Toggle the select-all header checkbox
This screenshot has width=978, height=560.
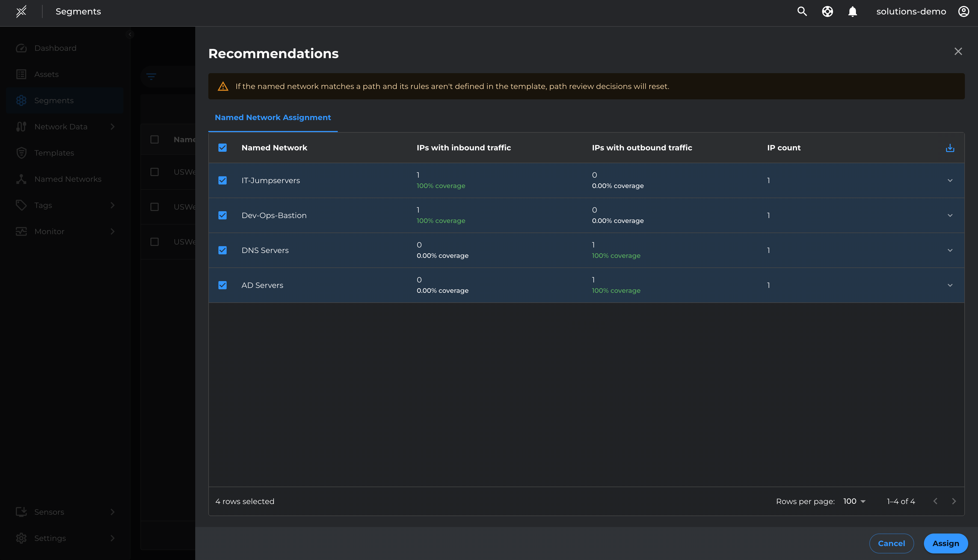pyautogui.click(x=222, y=148)
